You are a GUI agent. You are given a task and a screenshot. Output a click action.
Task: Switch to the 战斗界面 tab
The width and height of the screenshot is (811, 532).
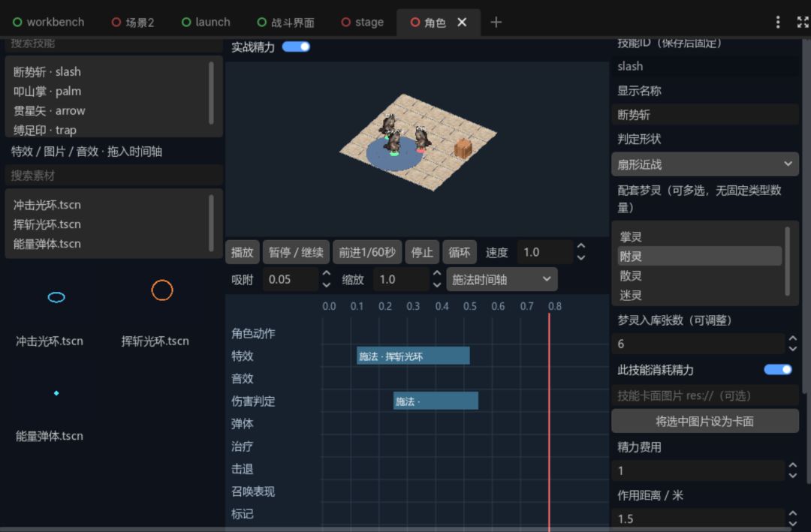(285, 23)
